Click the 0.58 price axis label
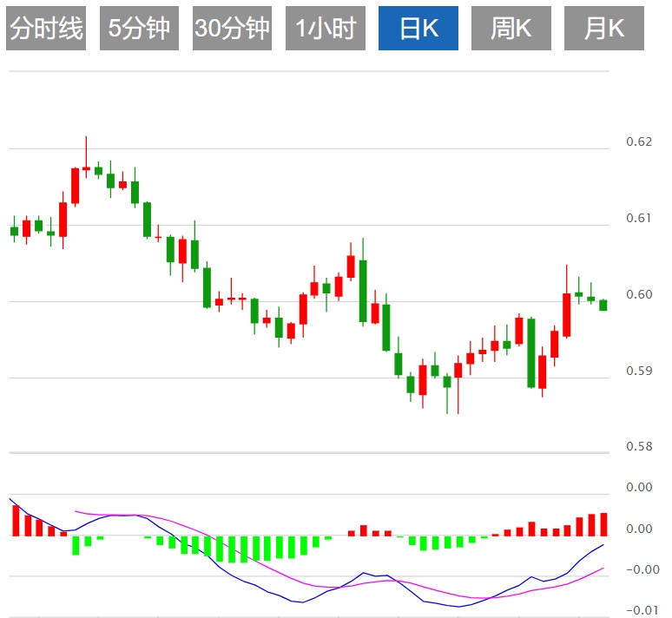Viewport: 672px width, 618px height. click(x=638, y=447)
